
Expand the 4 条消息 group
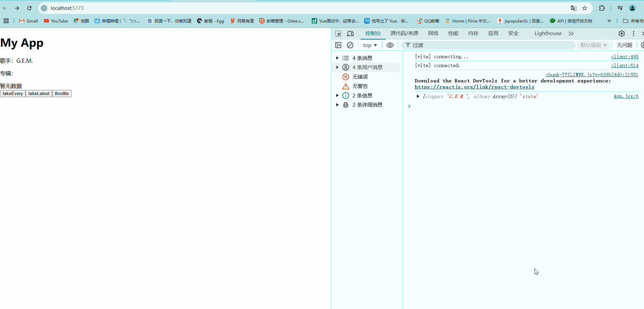(337, 58)
